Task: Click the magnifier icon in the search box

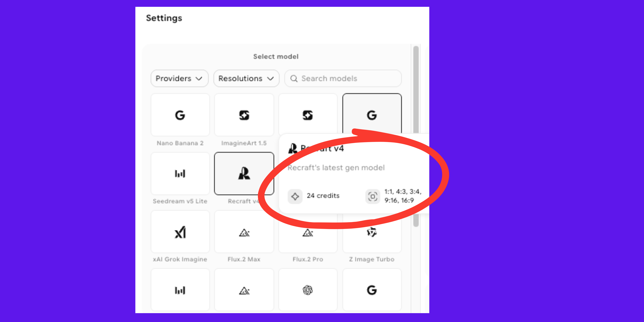Action: 294,79
